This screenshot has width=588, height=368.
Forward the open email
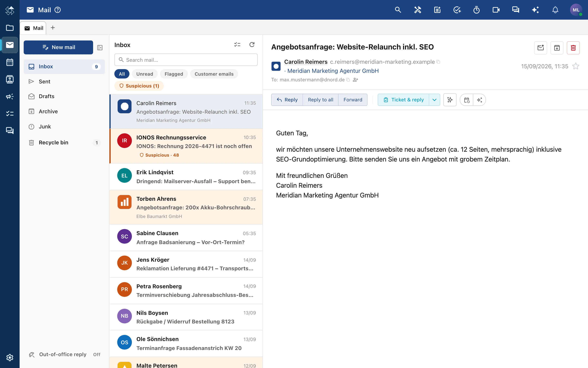click(353, 100)
